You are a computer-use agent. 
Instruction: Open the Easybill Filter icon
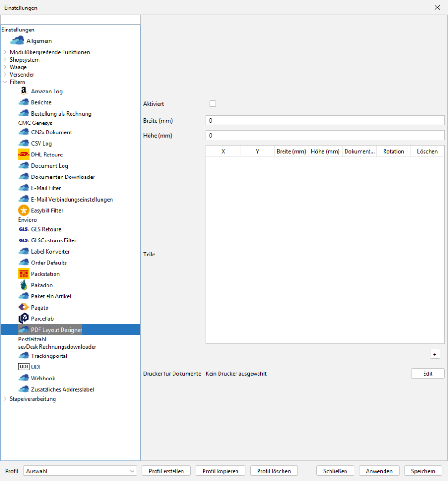[x=24, y=210]
